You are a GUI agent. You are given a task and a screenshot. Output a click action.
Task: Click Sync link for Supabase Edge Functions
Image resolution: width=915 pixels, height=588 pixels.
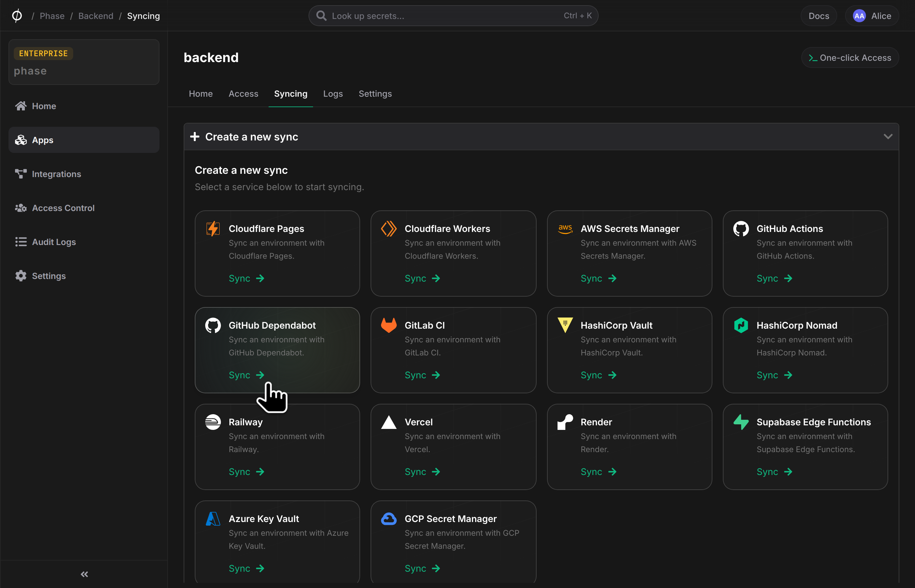(x=774, y=472)
